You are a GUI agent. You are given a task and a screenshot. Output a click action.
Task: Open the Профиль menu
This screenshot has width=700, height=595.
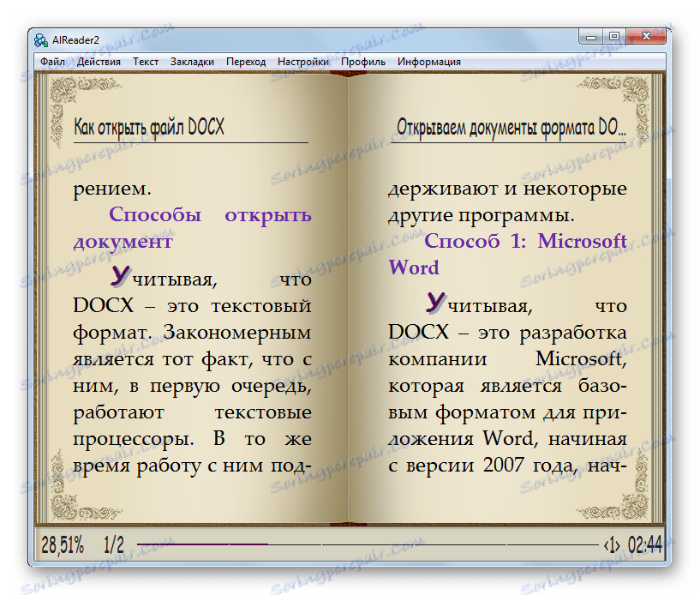pos(363,62)
